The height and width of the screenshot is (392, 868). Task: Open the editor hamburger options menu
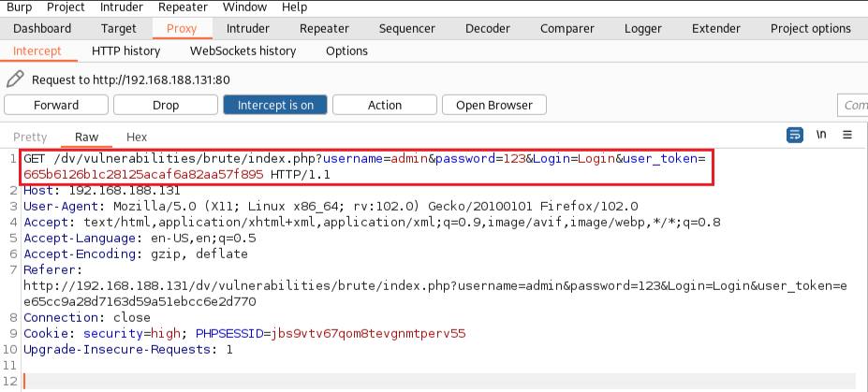[x=847, y=135]
